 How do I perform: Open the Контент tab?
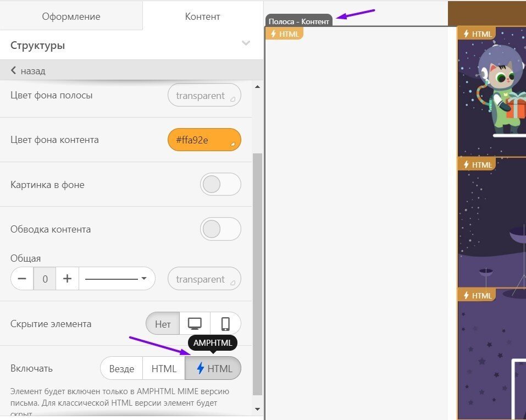tap(202, 16)
